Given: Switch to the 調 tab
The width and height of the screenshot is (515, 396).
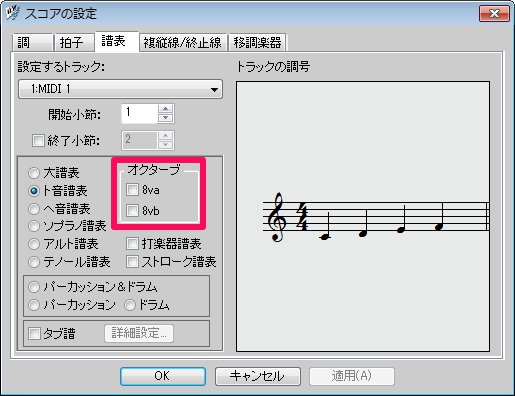Looking at the screenshot, I should (x=33, y=42).
